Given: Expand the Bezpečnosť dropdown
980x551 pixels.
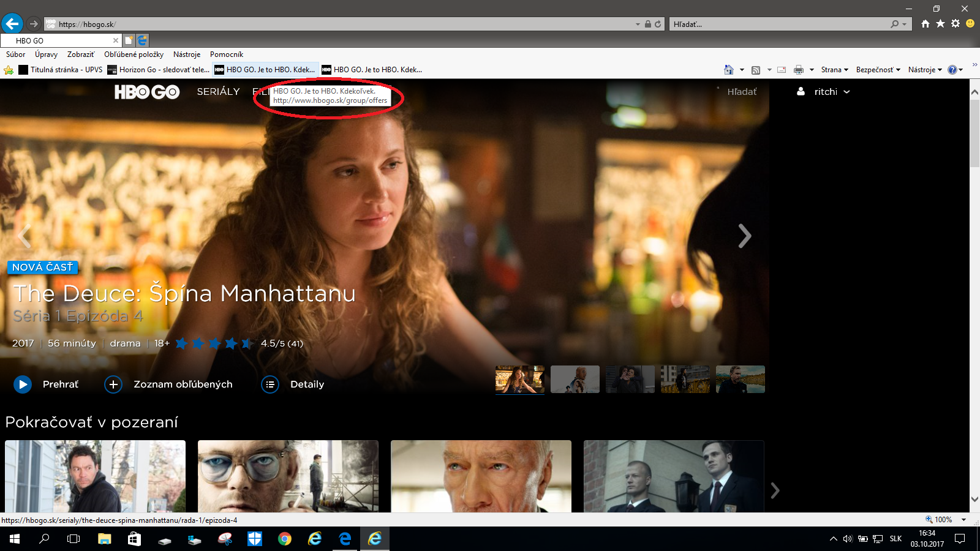Looking at the screenshot, I should point(878,70).
